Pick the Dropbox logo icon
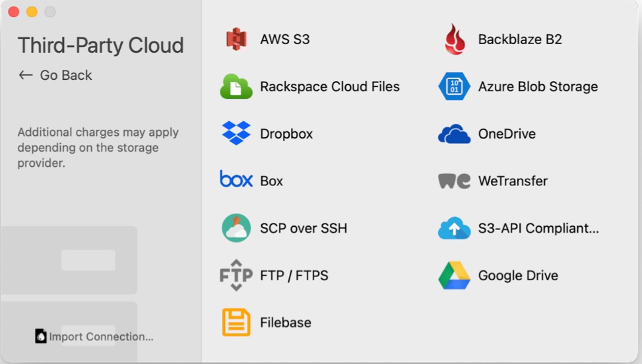This screenshot has width=642, height=364. point(236,133)
